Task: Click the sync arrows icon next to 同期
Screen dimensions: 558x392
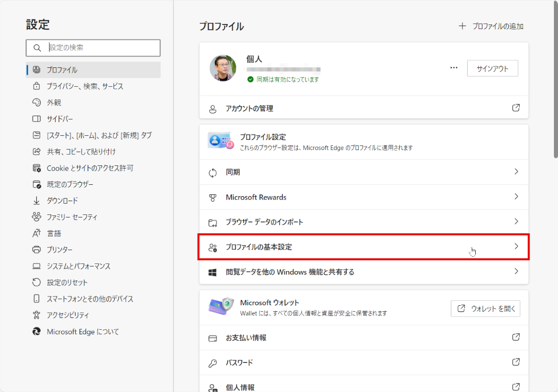Action: 213,173
